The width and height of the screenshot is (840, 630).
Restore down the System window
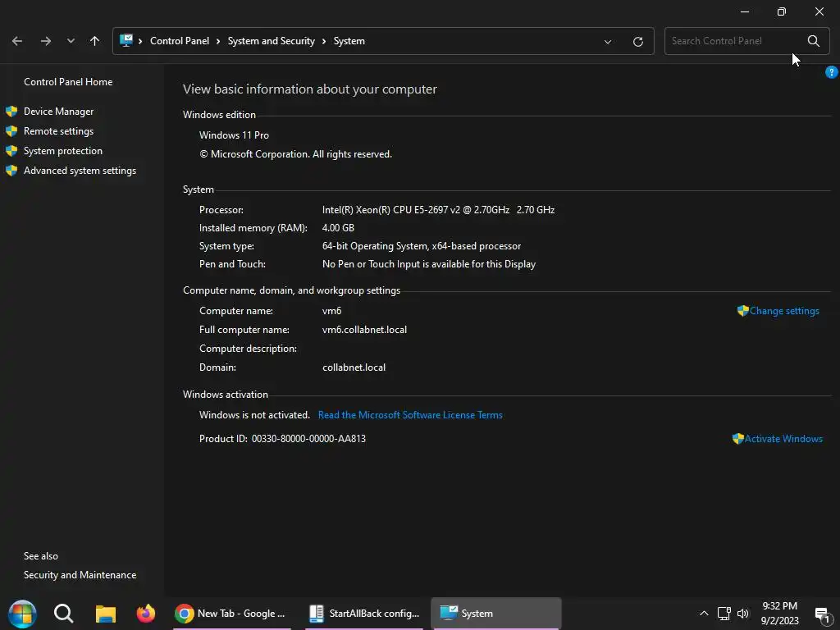782,11
